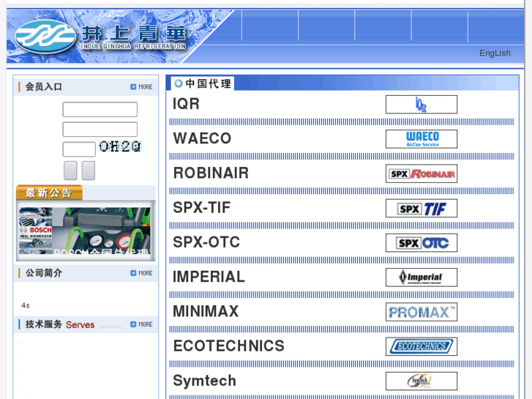532x399 pixels.
Task: Open the IQR brand logo
Action: coord(422,104)
